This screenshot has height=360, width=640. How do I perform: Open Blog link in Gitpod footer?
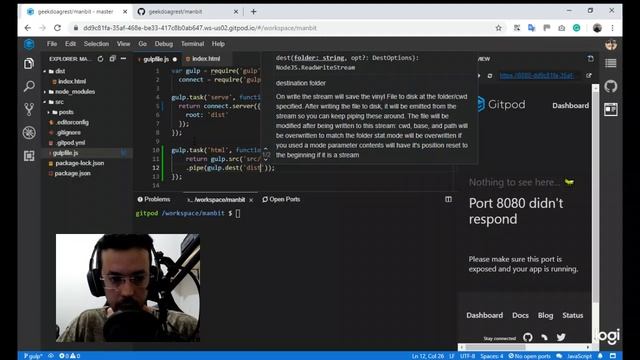click(545, 315)
